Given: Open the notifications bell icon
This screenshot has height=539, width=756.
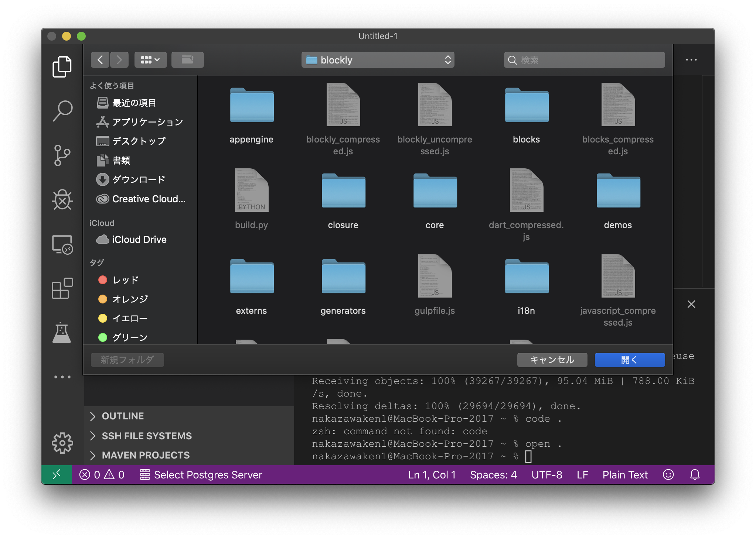Looking at the screenshot, I should [x=695, y=475].
